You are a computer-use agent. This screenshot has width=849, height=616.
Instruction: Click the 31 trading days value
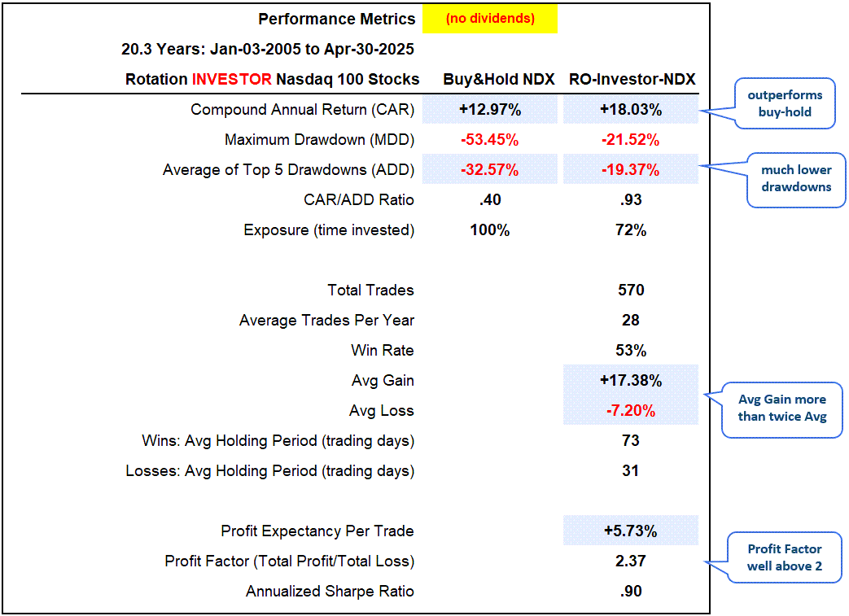coord(631,471)
